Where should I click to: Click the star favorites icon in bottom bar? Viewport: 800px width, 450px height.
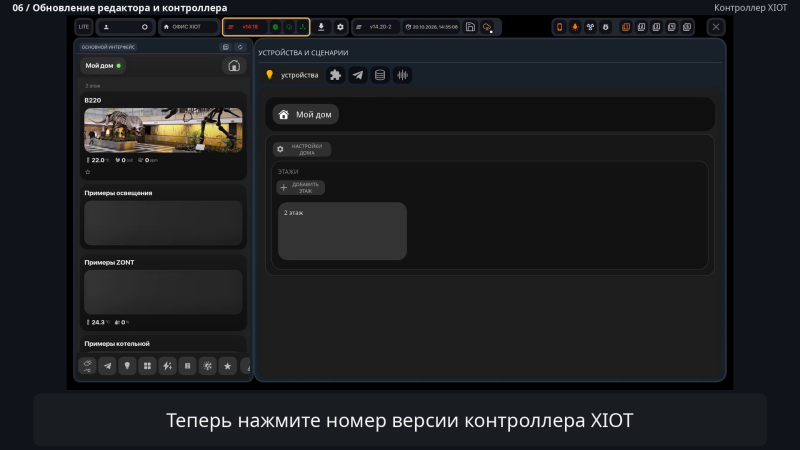pyautogui.click(x=228, y=366)
